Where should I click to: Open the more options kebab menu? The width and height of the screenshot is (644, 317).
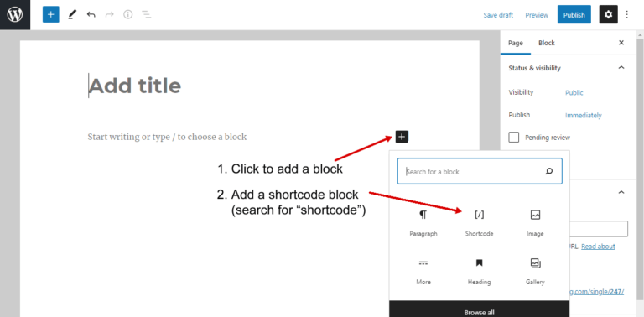(x=626, y=15)
